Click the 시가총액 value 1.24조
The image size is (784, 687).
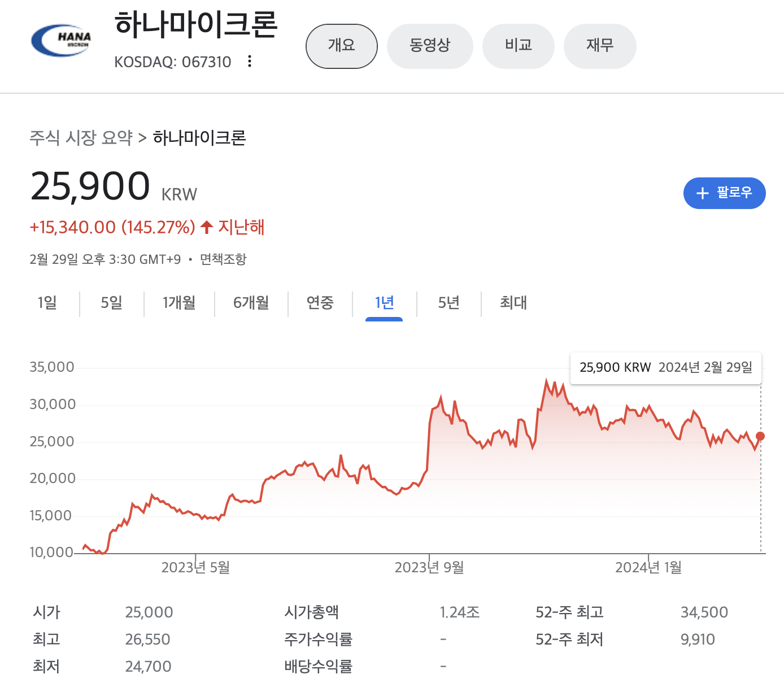[460, 612]
